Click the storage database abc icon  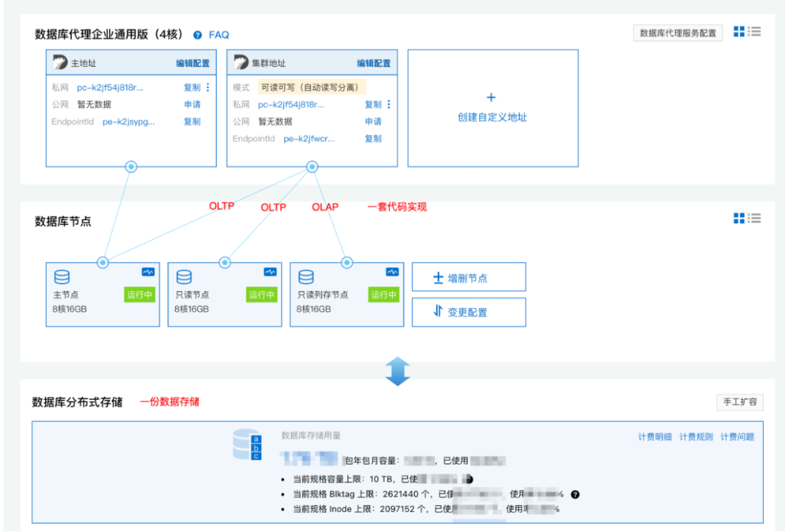pos(247,444)
